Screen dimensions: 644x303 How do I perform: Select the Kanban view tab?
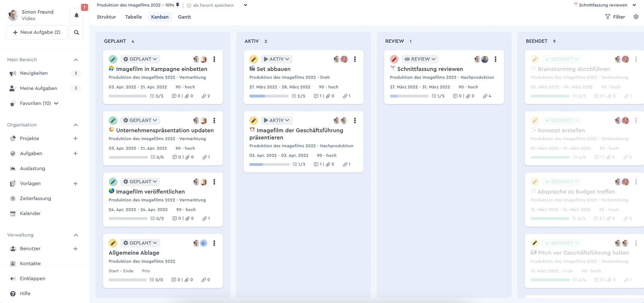coord(160,17)
